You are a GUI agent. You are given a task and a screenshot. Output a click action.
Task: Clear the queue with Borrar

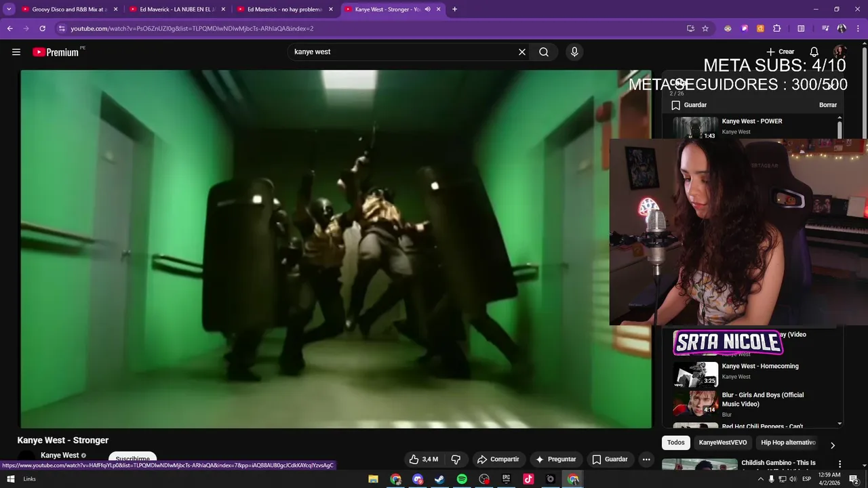click(828, 105)
